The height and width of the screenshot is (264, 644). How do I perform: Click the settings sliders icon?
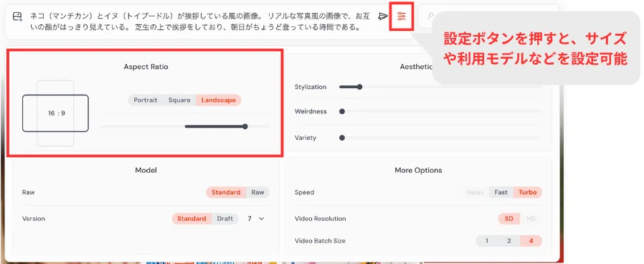(402, 16)
